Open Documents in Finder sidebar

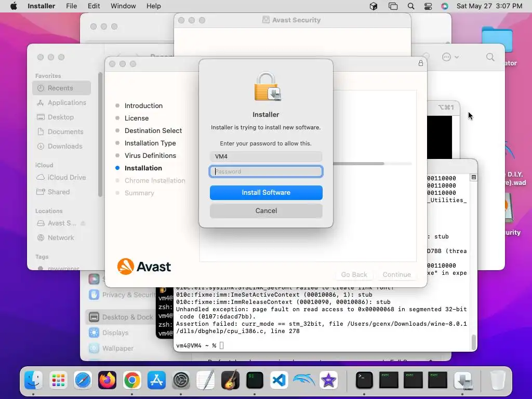[x=61, y=131]
